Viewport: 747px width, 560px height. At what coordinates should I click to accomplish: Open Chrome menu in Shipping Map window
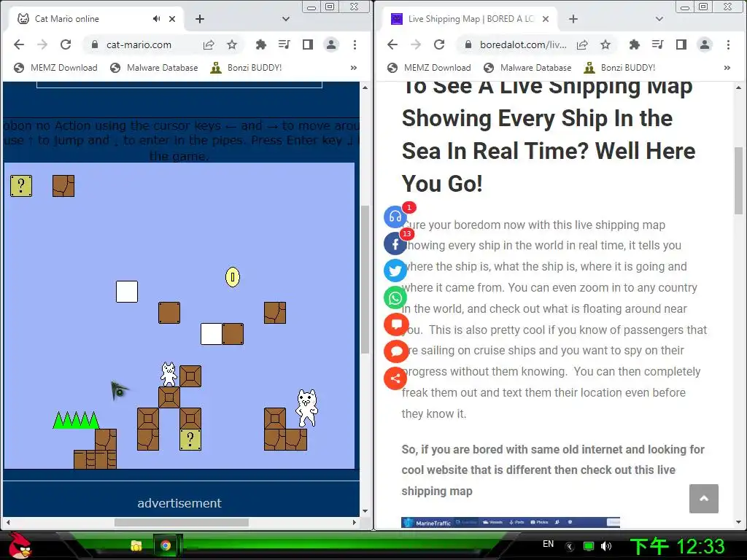click(x=729, y=44)
